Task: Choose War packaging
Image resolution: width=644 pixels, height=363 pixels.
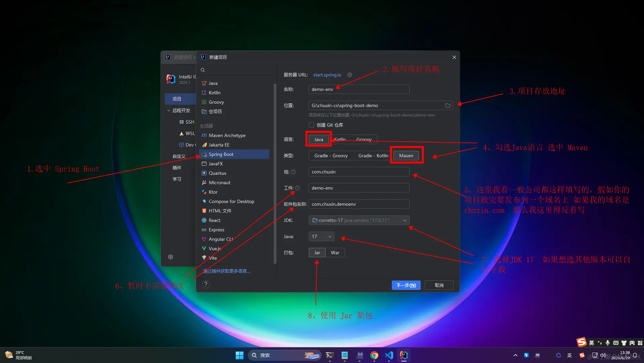Action: click(335, 253)
